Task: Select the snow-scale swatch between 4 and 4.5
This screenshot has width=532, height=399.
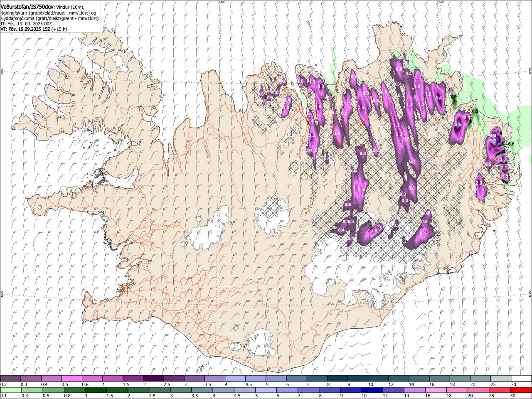Action: coord(235,379)
